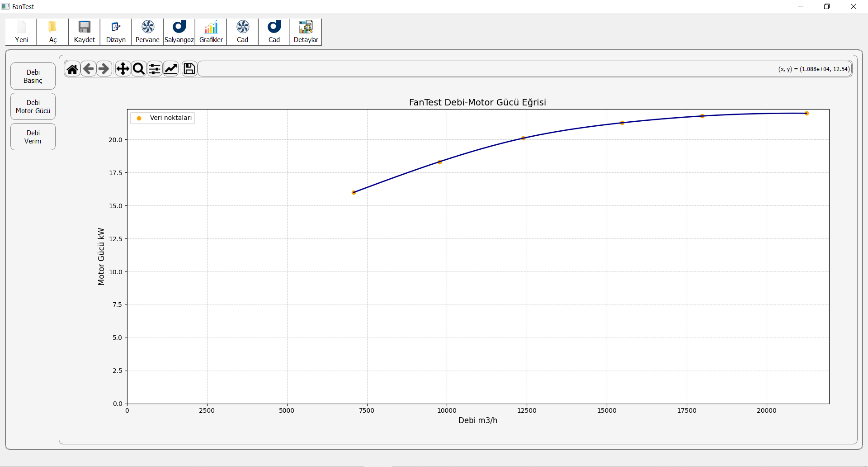Image resolution: width=868 pixels, height=467 pixels.
Task: Switch to the Debi Basınç graph
Action: click(33, 76)
